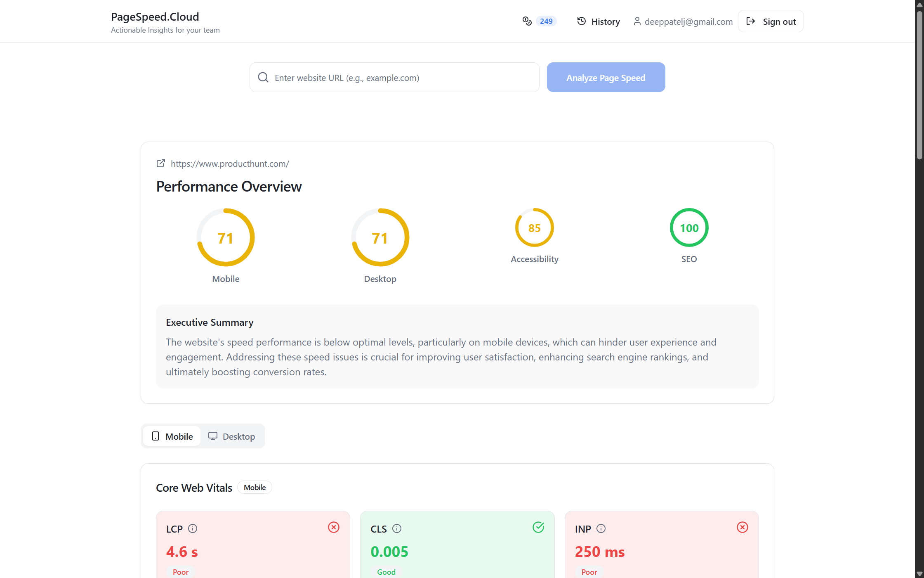
Task: Click the red error icon on the LCP card
Action: point(334,527)
